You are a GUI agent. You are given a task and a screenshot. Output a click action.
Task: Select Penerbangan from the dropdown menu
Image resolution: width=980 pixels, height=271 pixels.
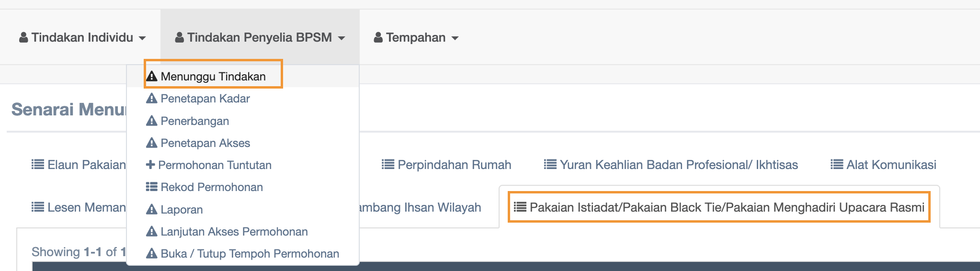(x=194, y=121)
